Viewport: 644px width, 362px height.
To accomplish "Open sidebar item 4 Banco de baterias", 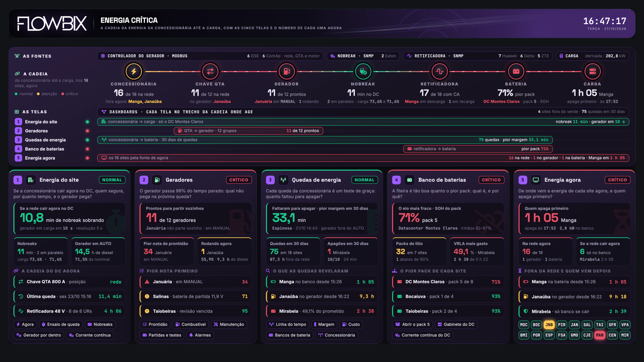I will pyautogui.click(x=52, y=149).
